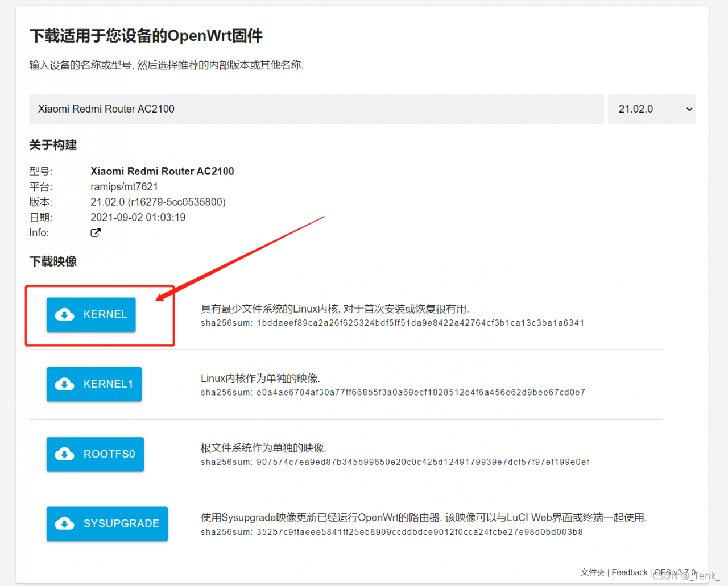
Task: Open the 21.02.0 version dropdown
Action: coord(652,109)
